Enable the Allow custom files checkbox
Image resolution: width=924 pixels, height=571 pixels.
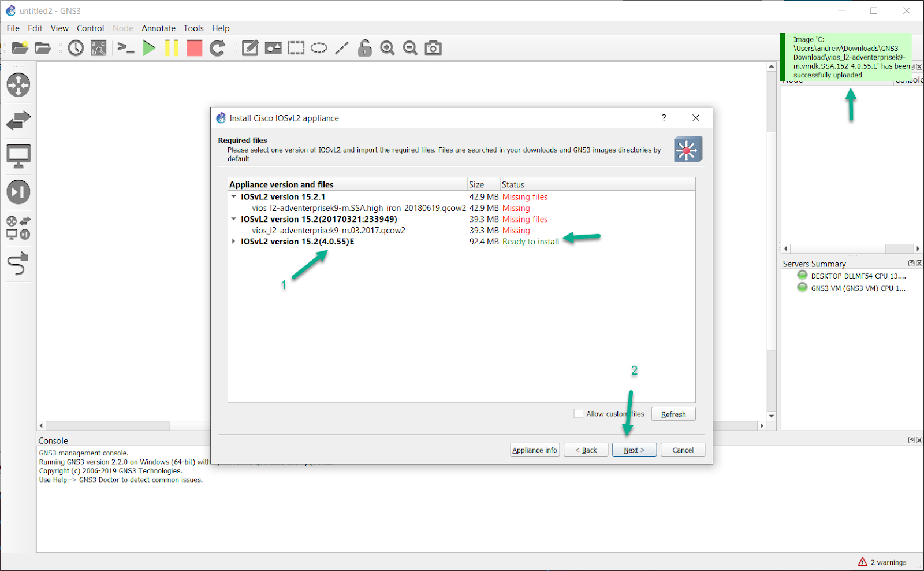pos(579,414)
